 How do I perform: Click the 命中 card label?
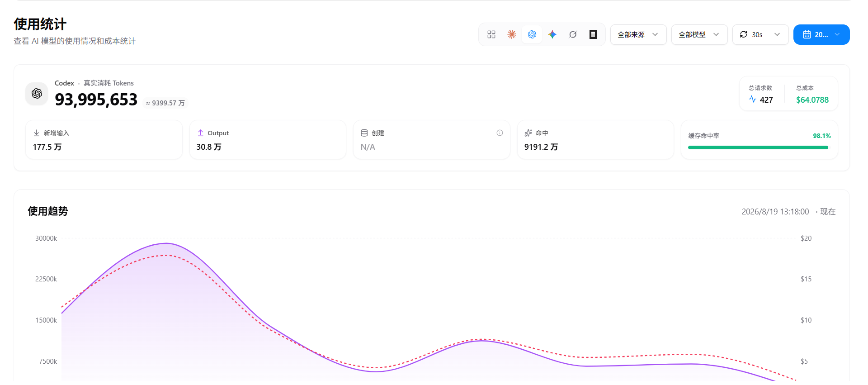click(x=542, y=133)
